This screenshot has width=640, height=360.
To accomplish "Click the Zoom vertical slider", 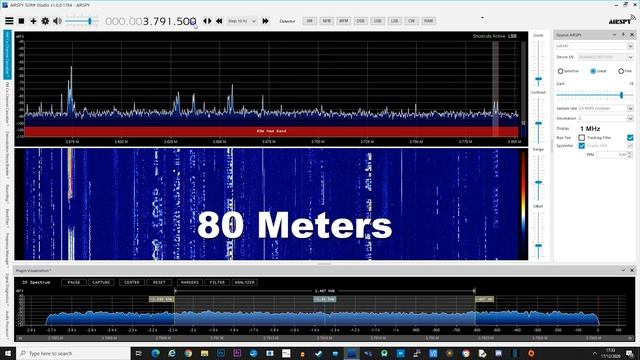I will [538, 63].
